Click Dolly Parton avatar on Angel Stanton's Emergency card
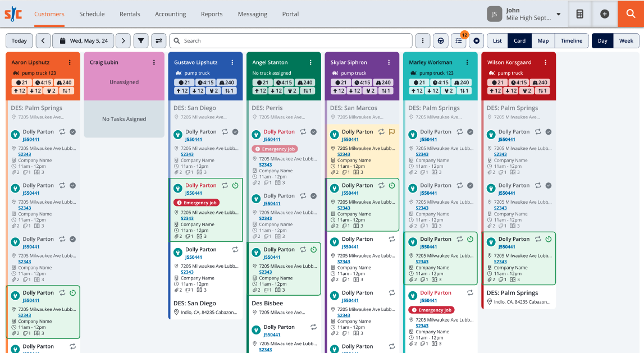The width and height of the screenshot is (644, 353). (256, 135)
